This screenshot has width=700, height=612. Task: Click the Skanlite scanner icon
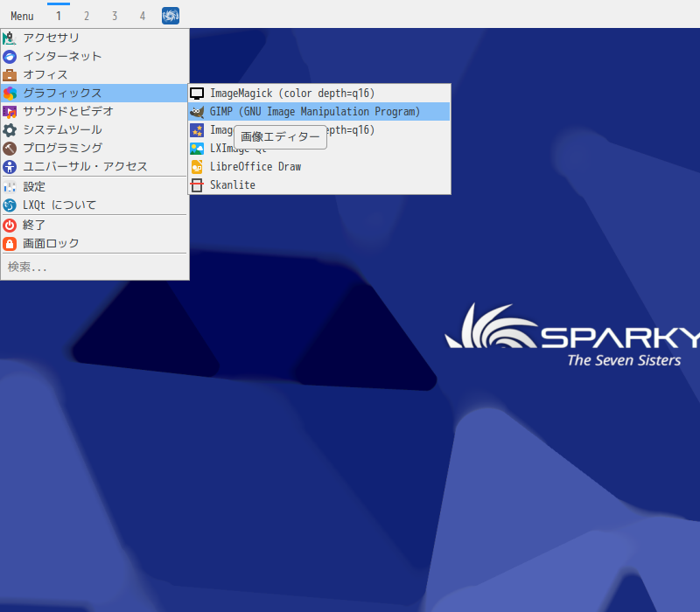(x=197, y=185)
